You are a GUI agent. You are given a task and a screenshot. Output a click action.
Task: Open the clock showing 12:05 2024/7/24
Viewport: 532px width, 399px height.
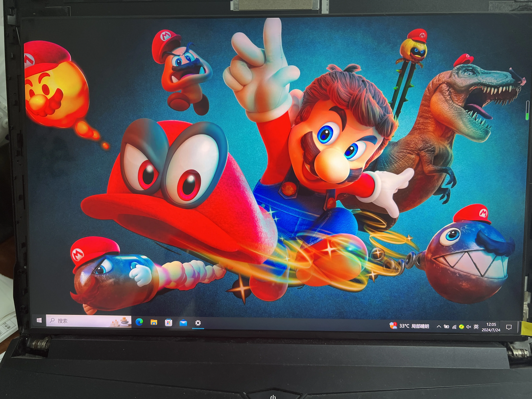pos(491,327)
